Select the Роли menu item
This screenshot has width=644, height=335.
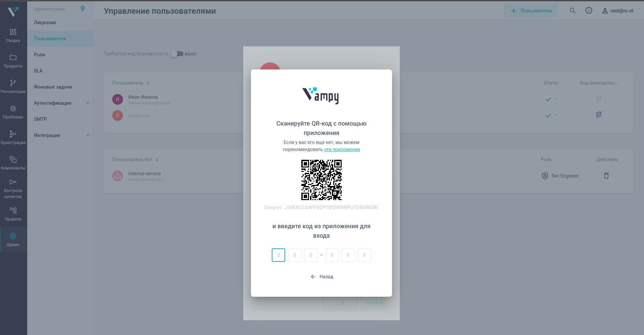[40, 55]
